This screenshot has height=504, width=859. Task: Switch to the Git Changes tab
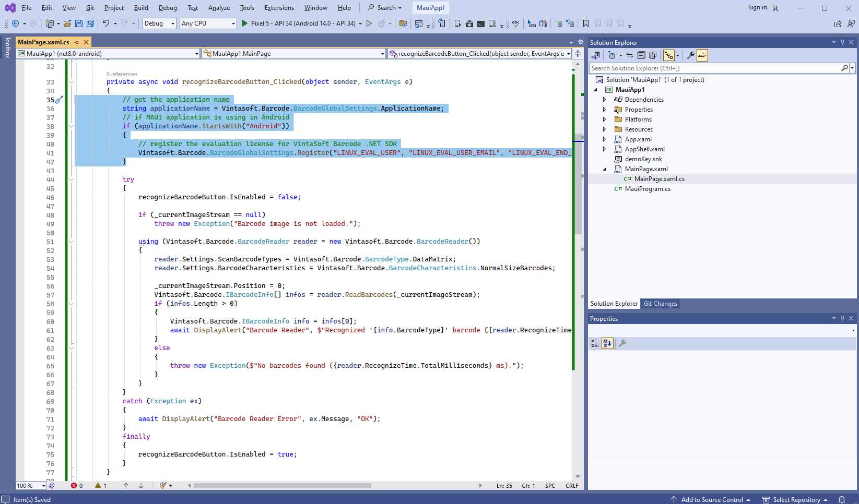(x=661, y=304)
